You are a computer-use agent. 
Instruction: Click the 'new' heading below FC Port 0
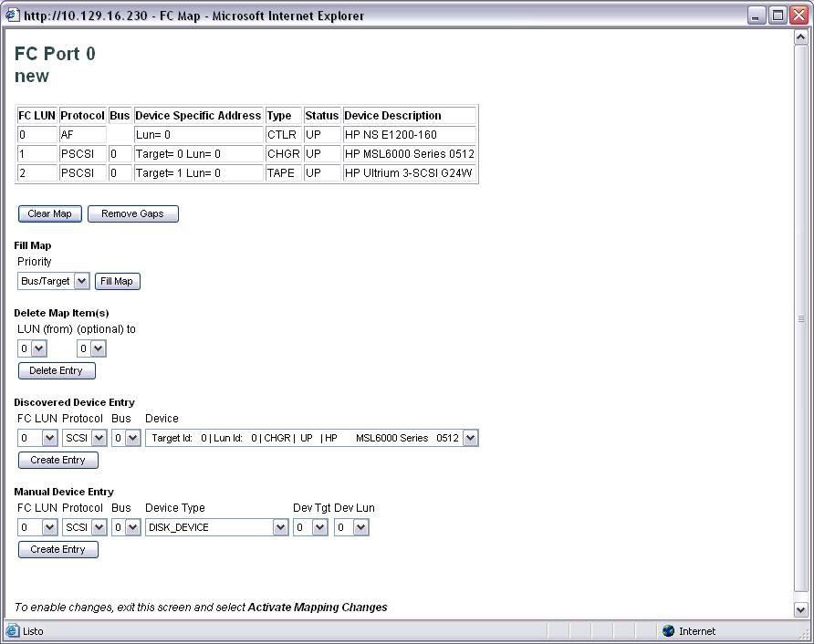point(32,76)
